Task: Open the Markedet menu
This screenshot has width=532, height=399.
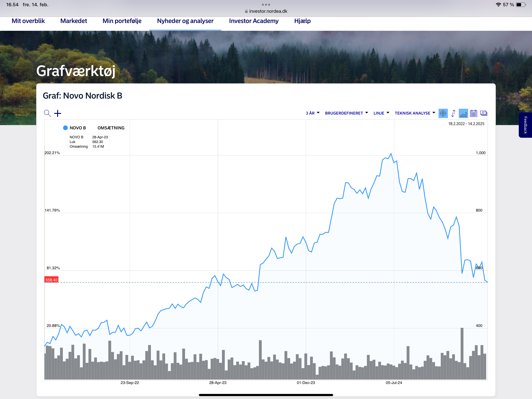Action: tap(74, 21)
